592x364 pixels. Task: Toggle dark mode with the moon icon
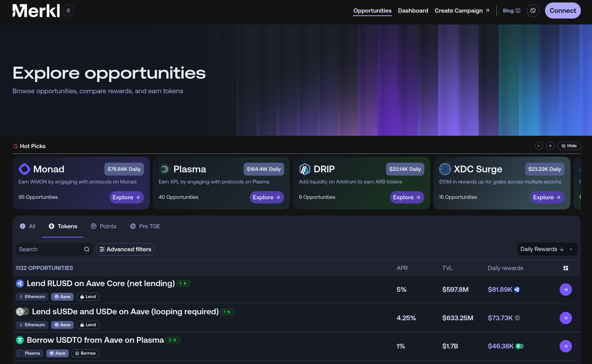(533, 11)
